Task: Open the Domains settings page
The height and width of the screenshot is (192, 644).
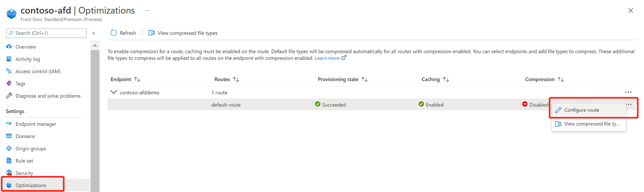Action: point(25,136)
